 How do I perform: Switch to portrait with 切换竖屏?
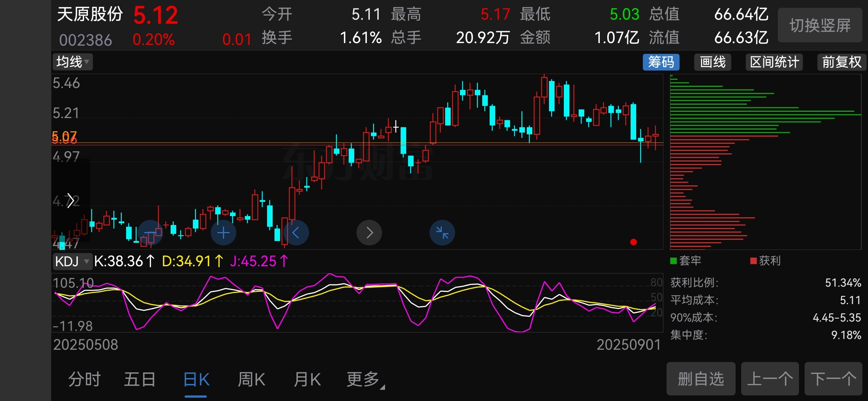tap(820, 25)
